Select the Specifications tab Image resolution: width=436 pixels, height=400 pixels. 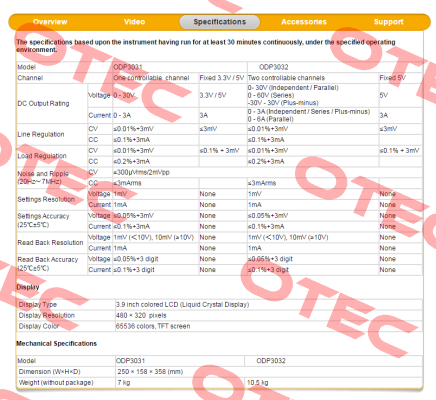pyautogui.click(x=220, y=22)
